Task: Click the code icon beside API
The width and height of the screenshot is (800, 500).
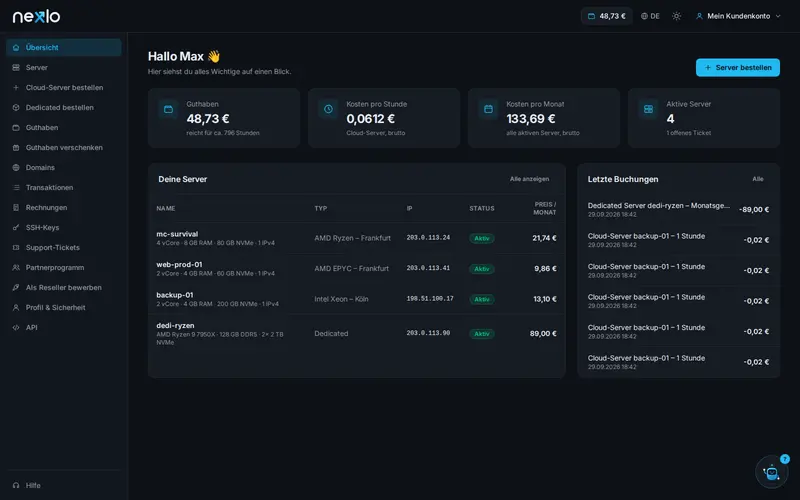Action: 16,328
